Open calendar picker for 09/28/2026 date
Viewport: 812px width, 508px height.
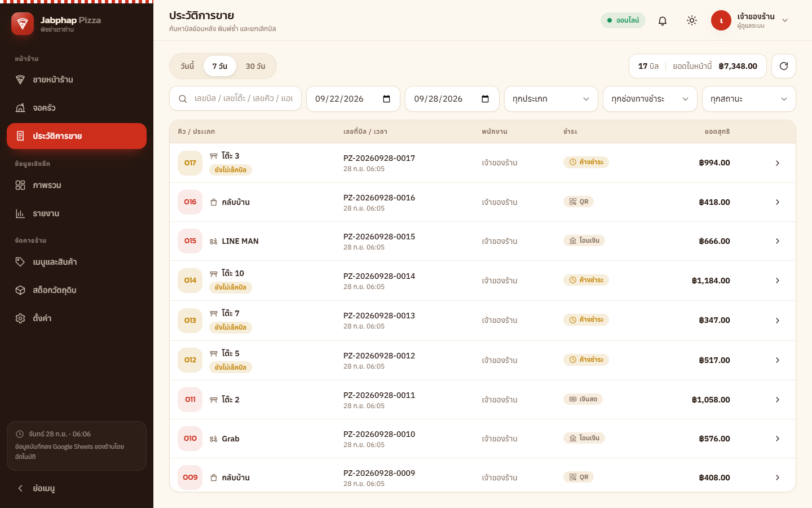pos(486,99)
